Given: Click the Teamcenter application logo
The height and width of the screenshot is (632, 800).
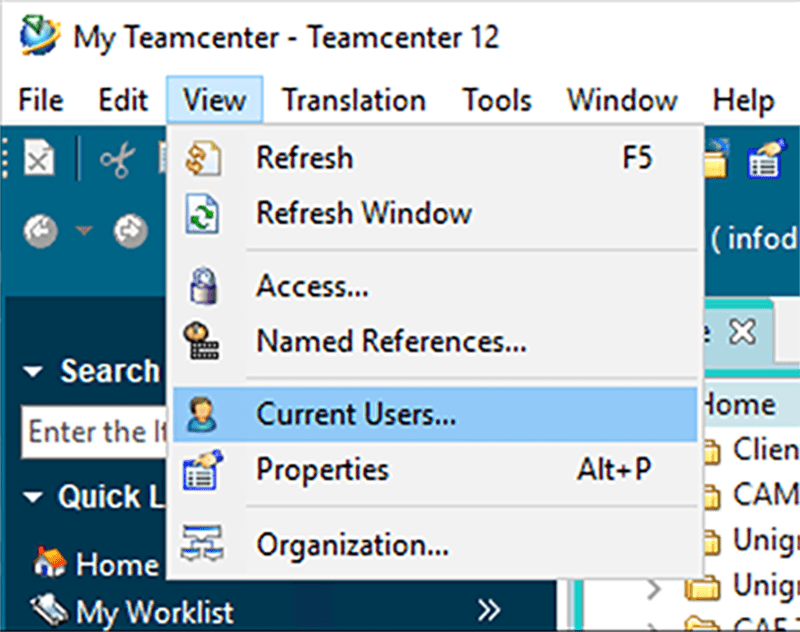Looking at the screenshot, I should coord(40,35).
